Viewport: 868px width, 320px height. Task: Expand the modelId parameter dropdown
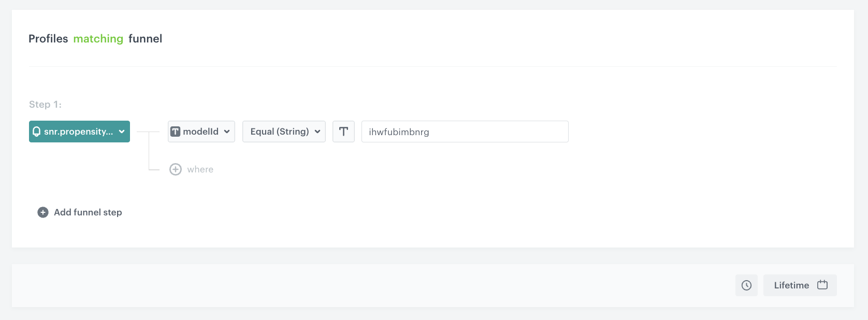[x=201, y=132]
